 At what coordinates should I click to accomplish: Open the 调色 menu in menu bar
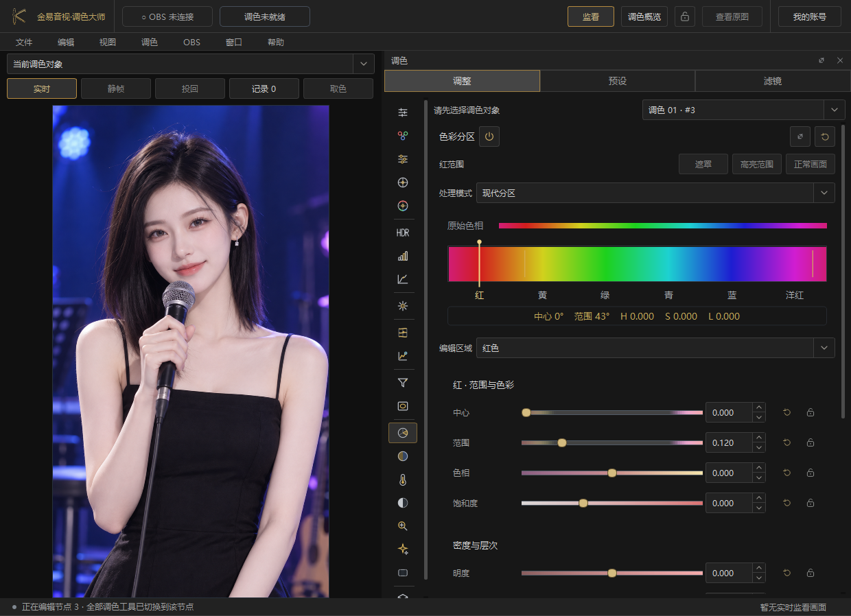tap(150, 43)
